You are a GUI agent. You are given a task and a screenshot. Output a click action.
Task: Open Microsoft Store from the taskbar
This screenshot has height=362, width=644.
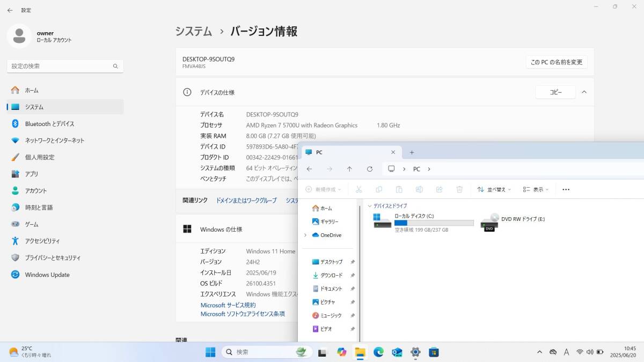tap(434, 352)
